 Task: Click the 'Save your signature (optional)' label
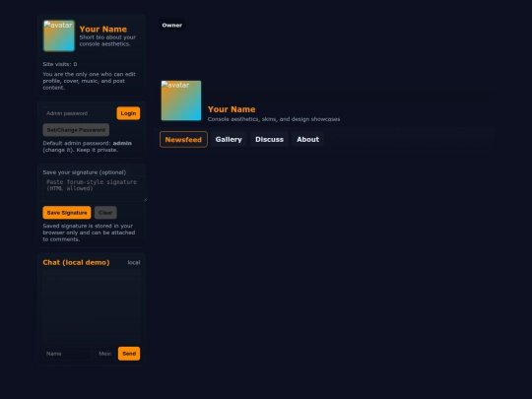(84, 172)
